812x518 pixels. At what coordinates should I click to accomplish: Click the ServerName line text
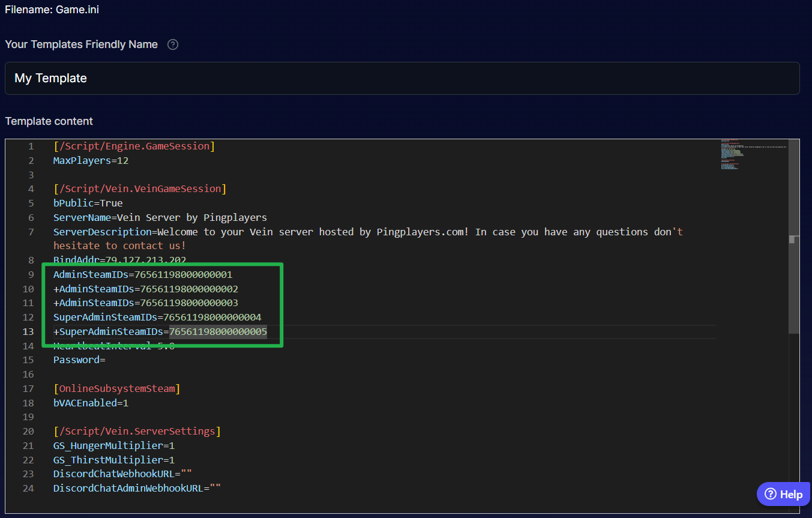pos(160,217)
